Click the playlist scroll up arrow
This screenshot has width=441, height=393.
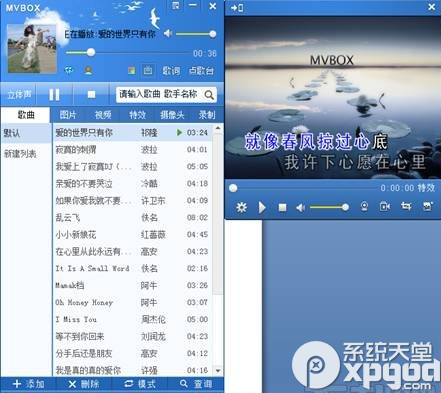tap(218, 128)
